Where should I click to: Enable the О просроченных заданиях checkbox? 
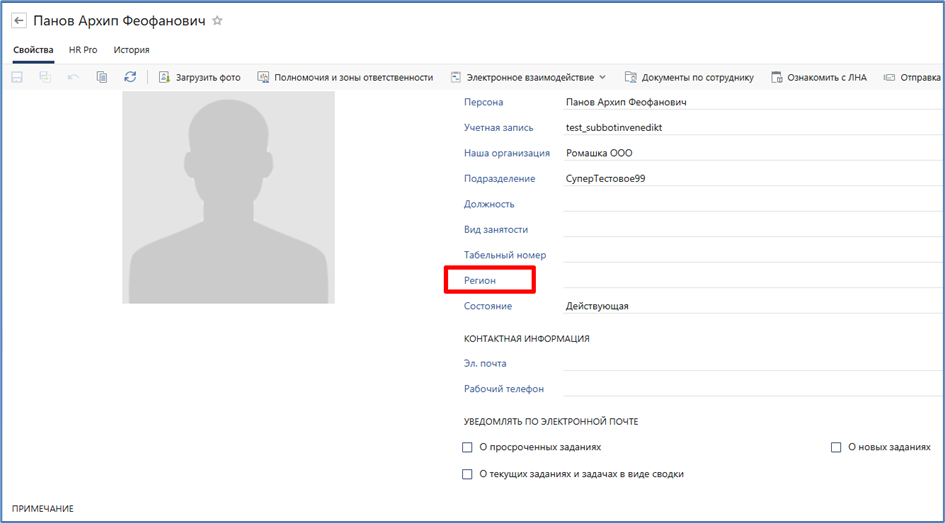coord(467,448)
